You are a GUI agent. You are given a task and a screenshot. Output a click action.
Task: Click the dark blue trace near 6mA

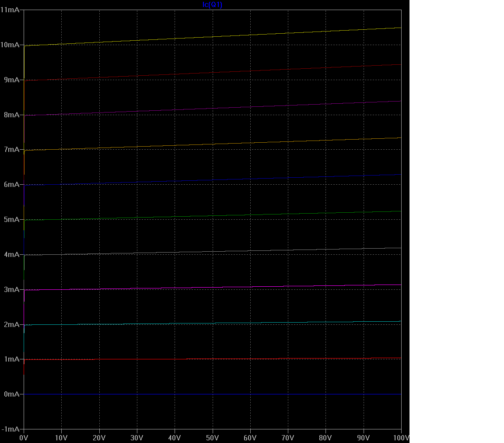pyautogui.click(x=213, y=180)
